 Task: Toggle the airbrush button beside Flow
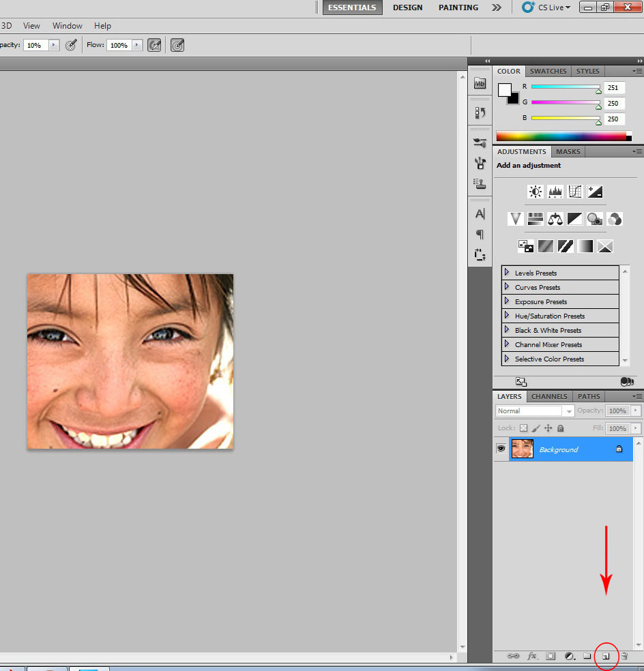point(155,45)
